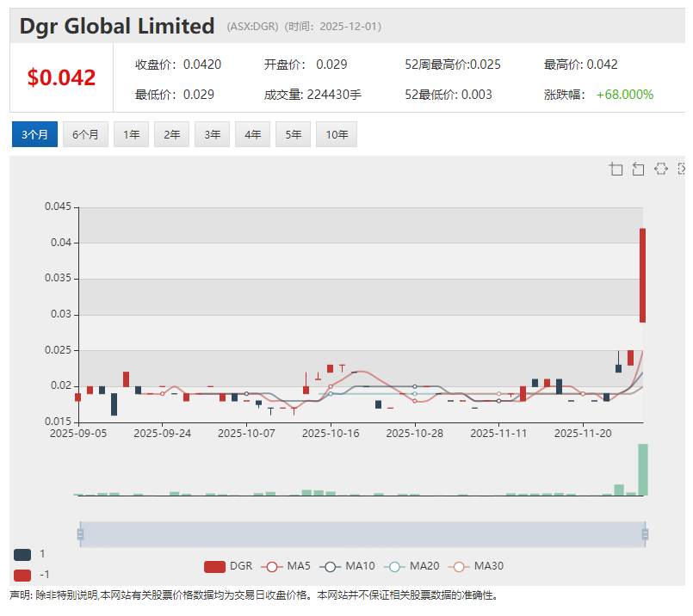Select the 3个月 time range tab
693x616 pixels.
[34, 134]
